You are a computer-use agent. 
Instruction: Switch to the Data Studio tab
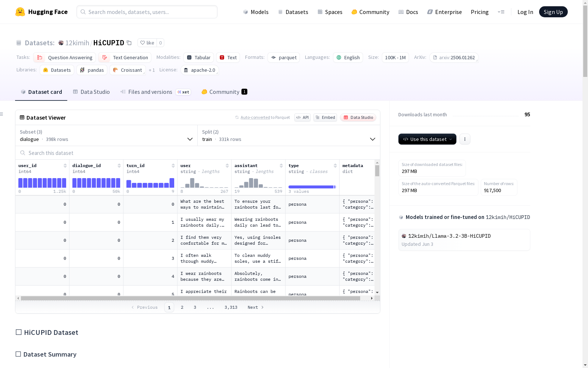(91, 92)
